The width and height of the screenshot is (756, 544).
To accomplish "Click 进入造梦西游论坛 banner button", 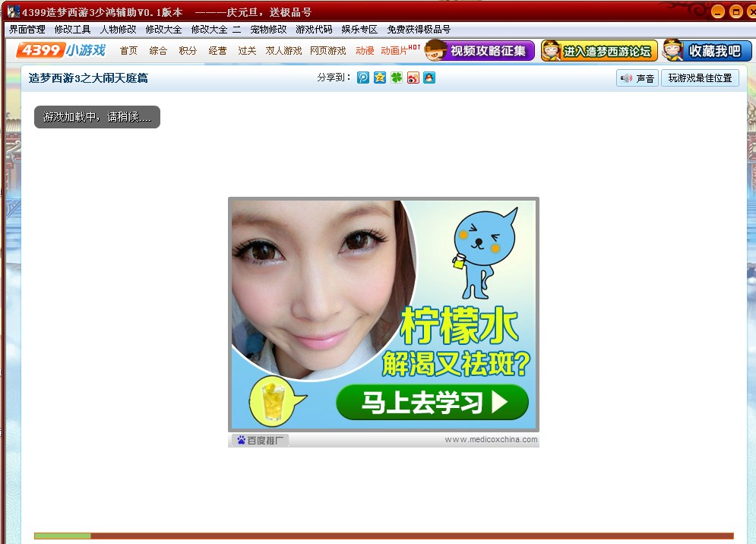I will click(599, 51).
